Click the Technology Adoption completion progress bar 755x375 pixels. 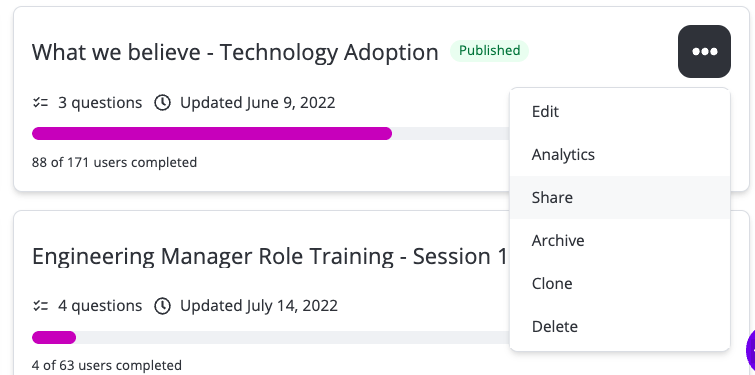[271, 133]
